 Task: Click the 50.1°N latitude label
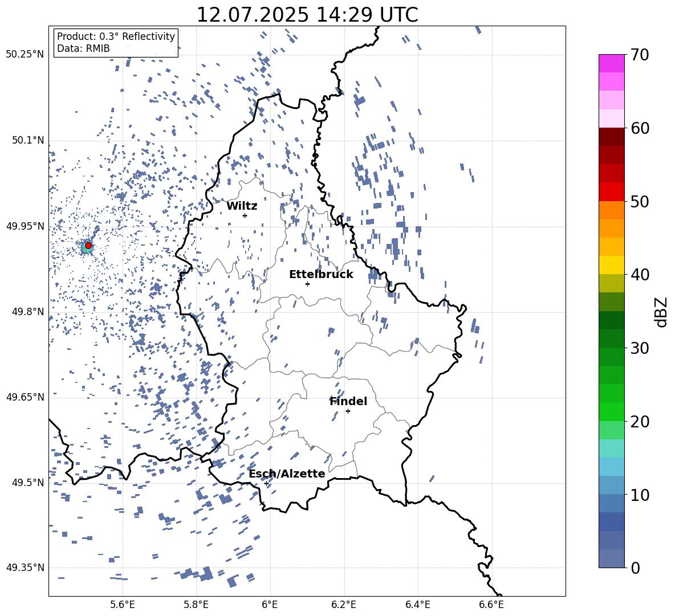pyautogui.click(x=27, y=140)
